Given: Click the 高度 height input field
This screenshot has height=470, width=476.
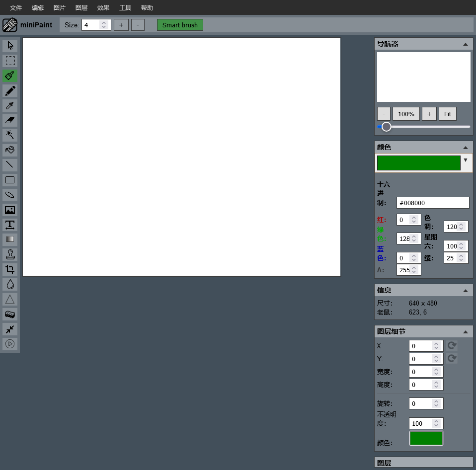Looking at the screenshot, I should (x=426, y=385).
